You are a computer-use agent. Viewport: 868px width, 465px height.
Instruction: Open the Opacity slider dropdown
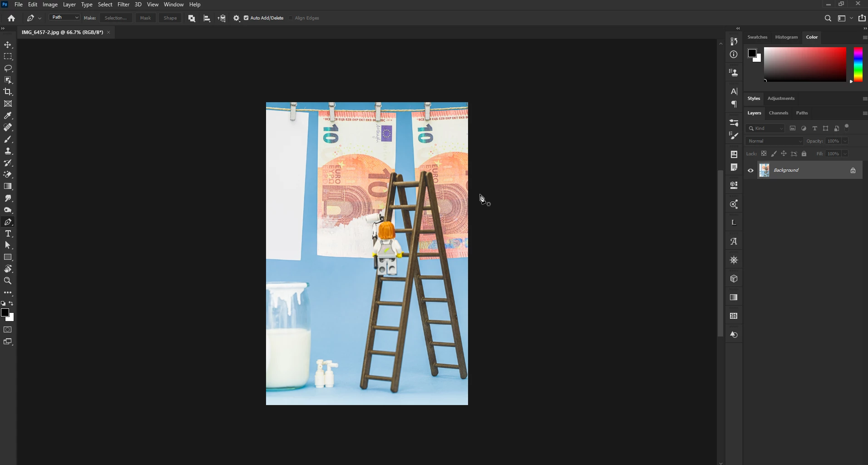[845, 141]
